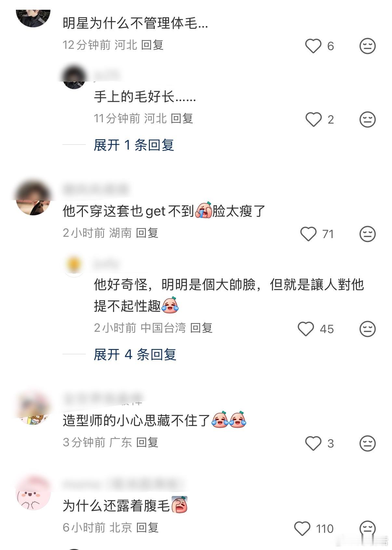Screen dimensions: 392x550
Task: Open yellow avatar of 他好奇怪 replier
Action: (74, 266)
